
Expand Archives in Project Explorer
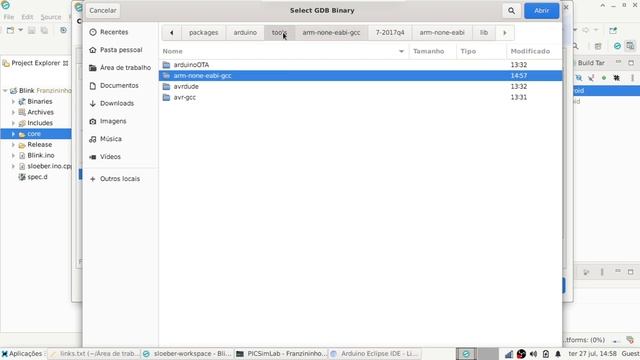pos(13,112)
